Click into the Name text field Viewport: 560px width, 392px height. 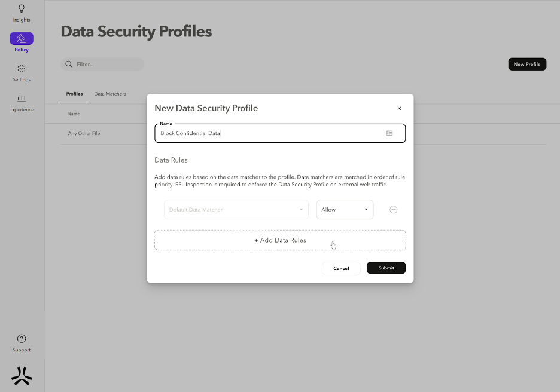pyautogui.click(x=269, y=133)
